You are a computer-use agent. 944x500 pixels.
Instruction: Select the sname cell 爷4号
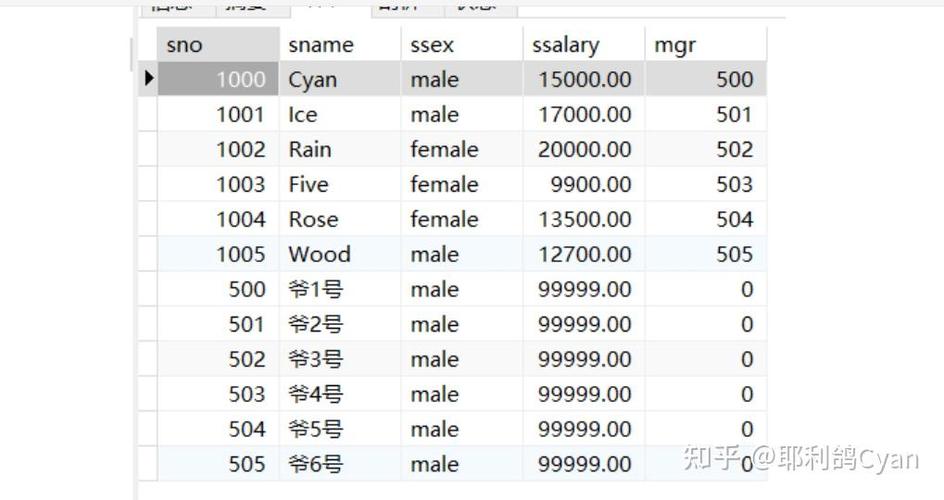(340, 394)
